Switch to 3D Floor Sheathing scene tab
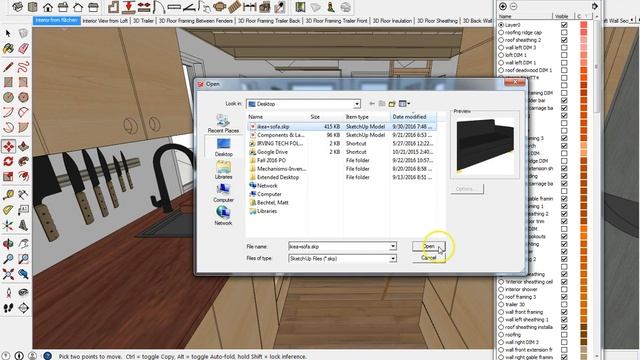The width and height of the screenshot is (640, 360). 437,20
